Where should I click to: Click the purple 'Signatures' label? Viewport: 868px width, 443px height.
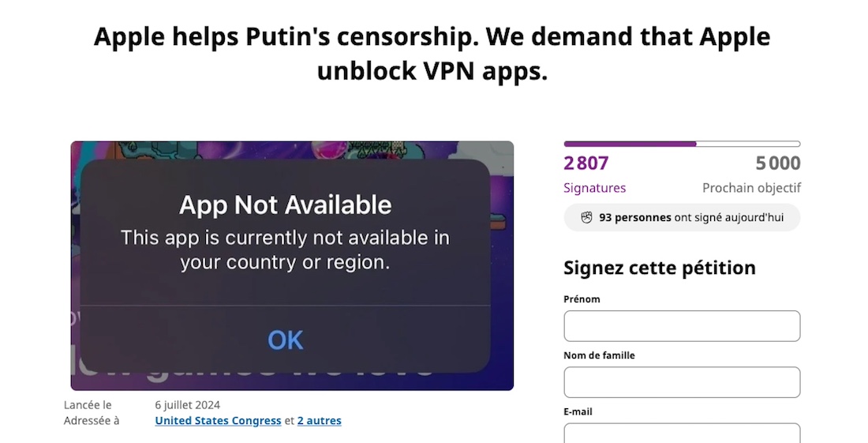(x=594, y=188)
